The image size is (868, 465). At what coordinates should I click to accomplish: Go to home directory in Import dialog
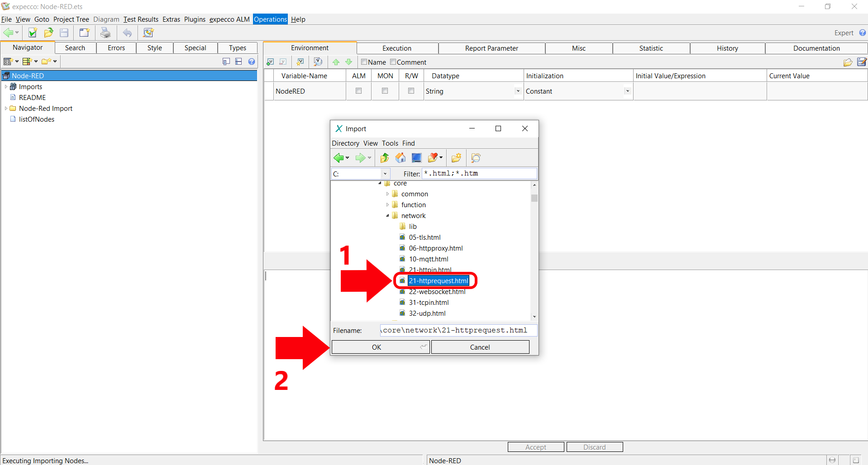point(400,158)
